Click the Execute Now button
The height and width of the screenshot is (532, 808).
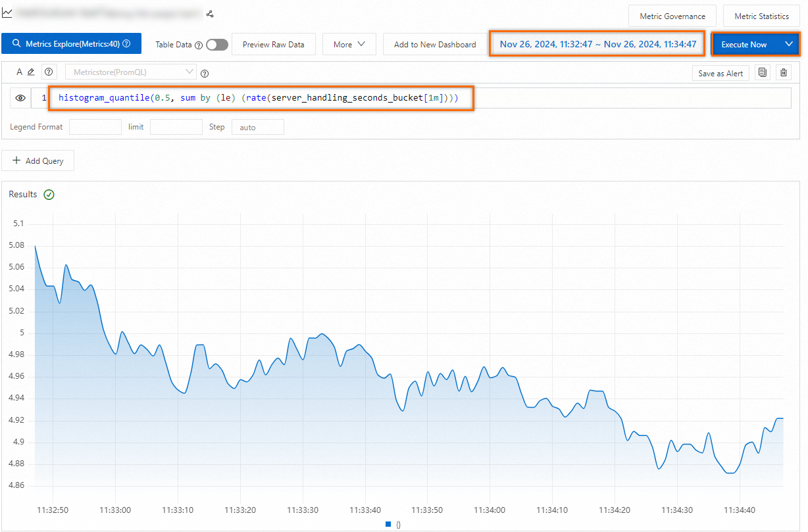744,45
